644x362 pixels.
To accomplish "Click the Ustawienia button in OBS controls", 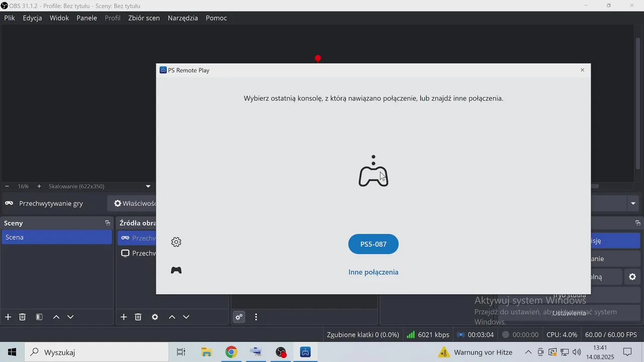I will click(569, 313).
